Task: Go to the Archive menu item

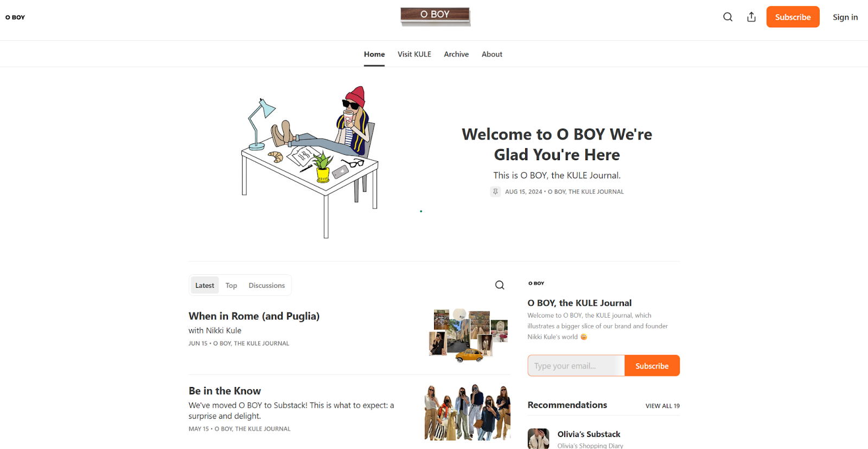Action: click(456, 54)
